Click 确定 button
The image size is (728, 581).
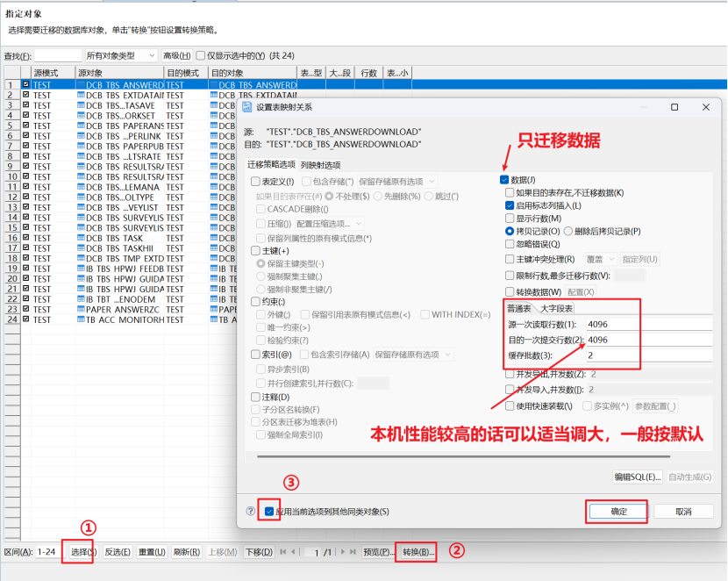point(618,512)
